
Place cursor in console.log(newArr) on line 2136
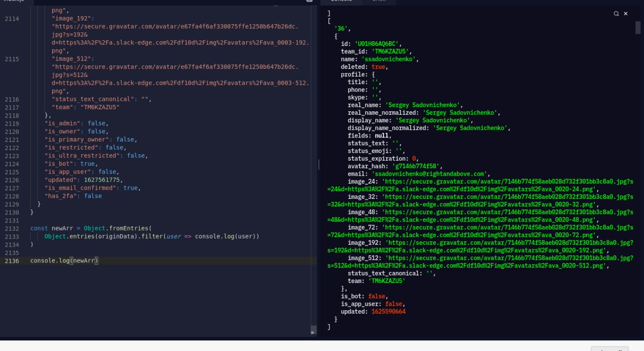click(64, 260)
